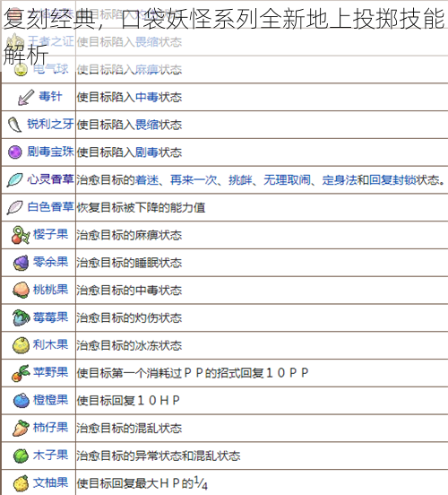Click text 治愈目标的混乱状态
448x495 pixels.
click(129, 429)
